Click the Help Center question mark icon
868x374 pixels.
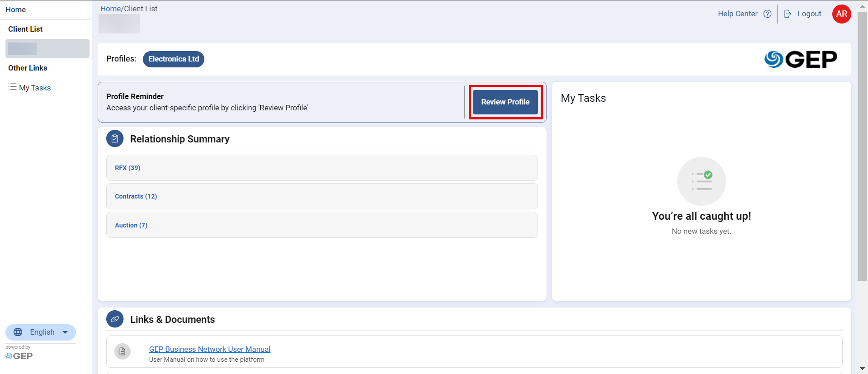pos(767,14)
